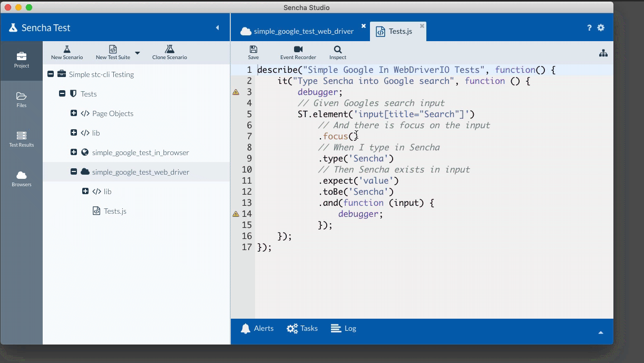
Task: Click the Clone Scenario toolbar button
Action: (x=170, y=52)
